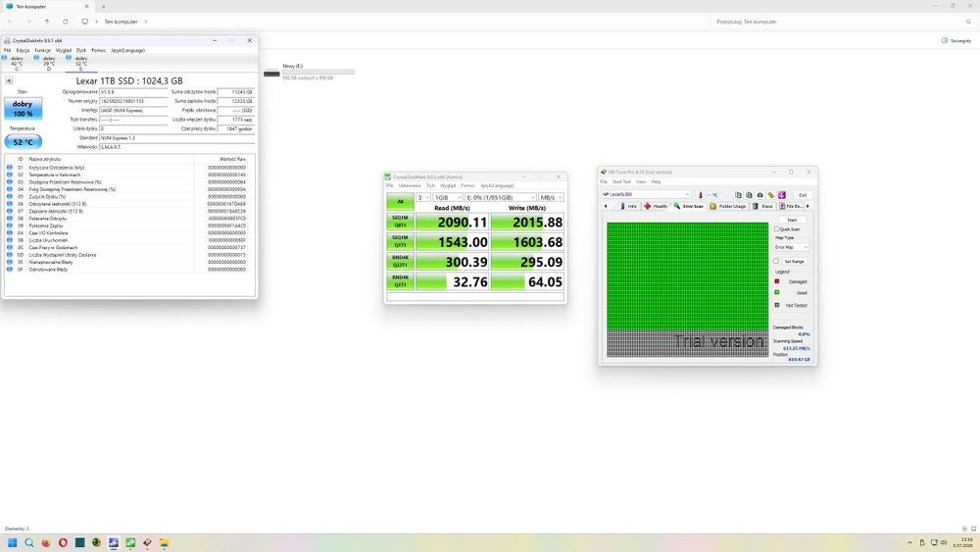Viewport: 980px width, 552px height.
Task: Open Nowy (E:) drive icon in Explorer
Action: coord(271,73)
